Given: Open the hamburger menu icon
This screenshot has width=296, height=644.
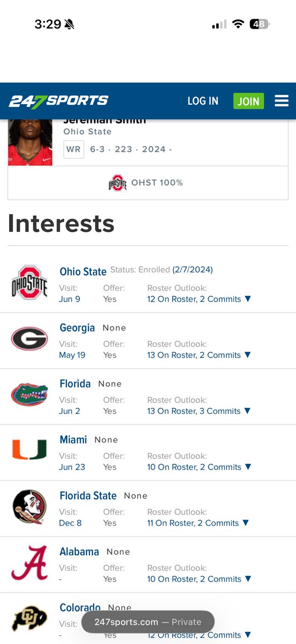Looking at the screenshot, I should (282, 101).
